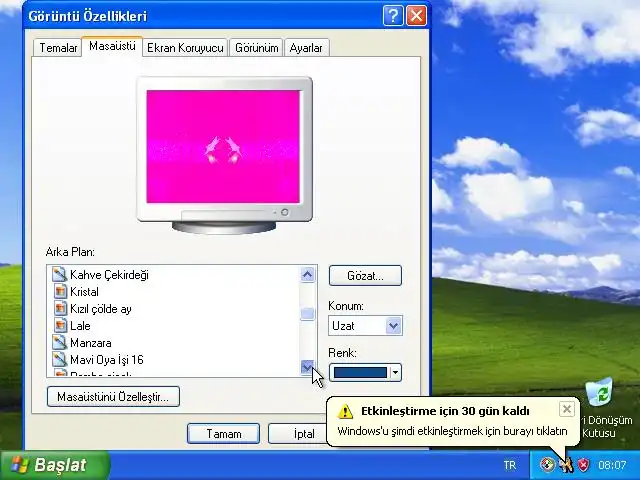Image resolution: width=640 pixels, height=480 pixels.
Task: Click the icon beside Manzara
Action: coord(60,342)
